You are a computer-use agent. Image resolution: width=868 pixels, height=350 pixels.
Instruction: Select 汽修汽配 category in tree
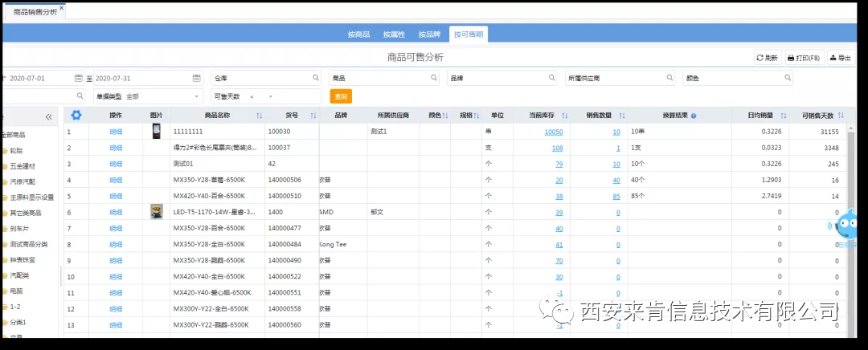tap(23, 181)
